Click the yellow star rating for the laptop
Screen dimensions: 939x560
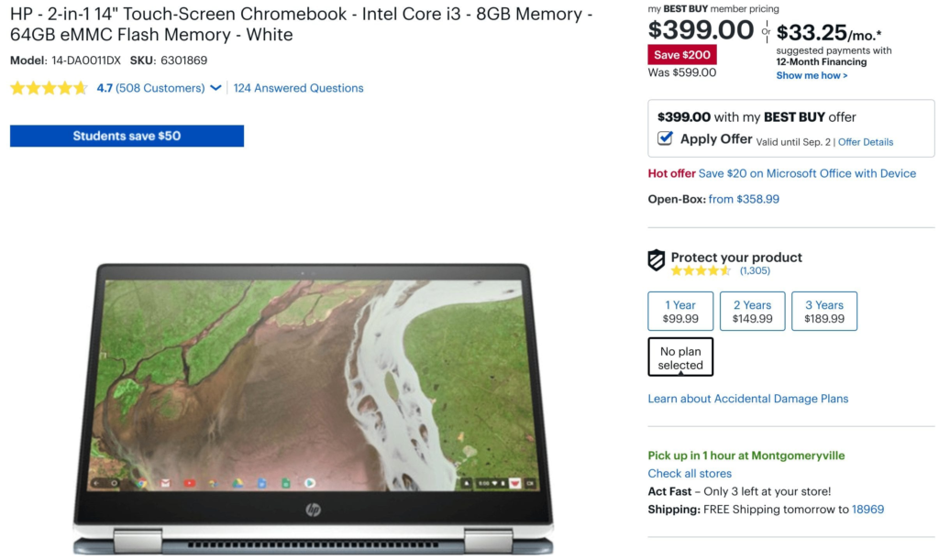coord(49,89)
